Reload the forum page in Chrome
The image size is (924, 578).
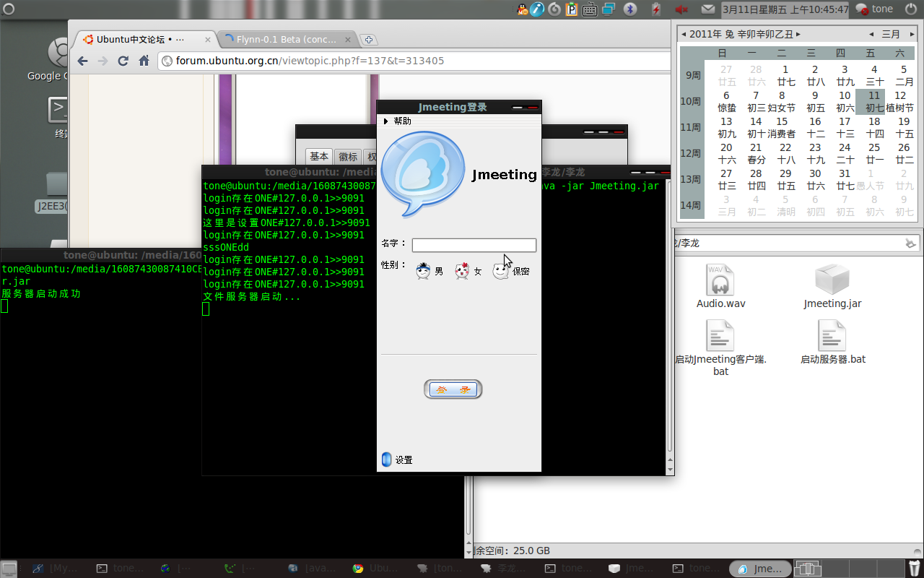click(123, 61)
